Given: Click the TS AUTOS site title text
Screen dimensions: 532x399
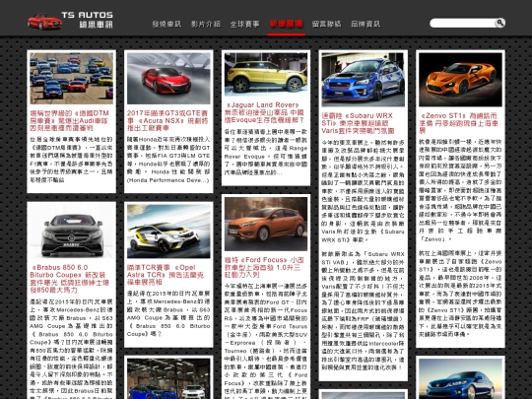Looking at the screenshot, I should [88, 15].
